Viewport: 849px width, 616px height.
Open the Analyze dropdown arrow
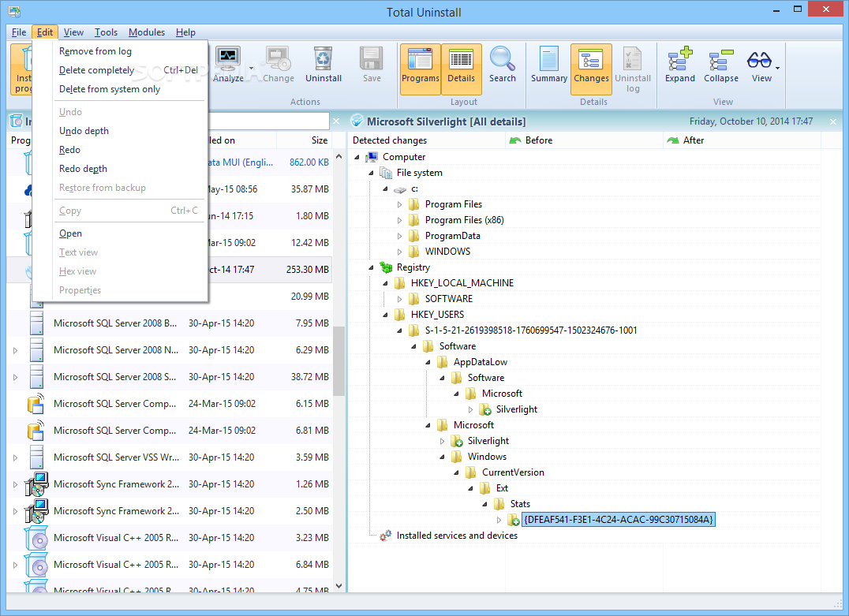(x=251, y=68)
